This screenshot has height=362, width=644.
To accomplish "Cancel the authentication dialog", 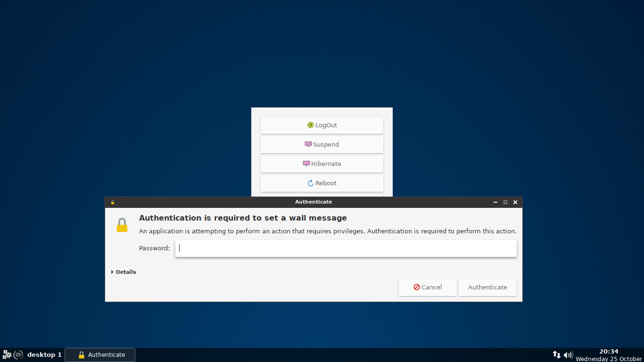I will click(428, 288).
